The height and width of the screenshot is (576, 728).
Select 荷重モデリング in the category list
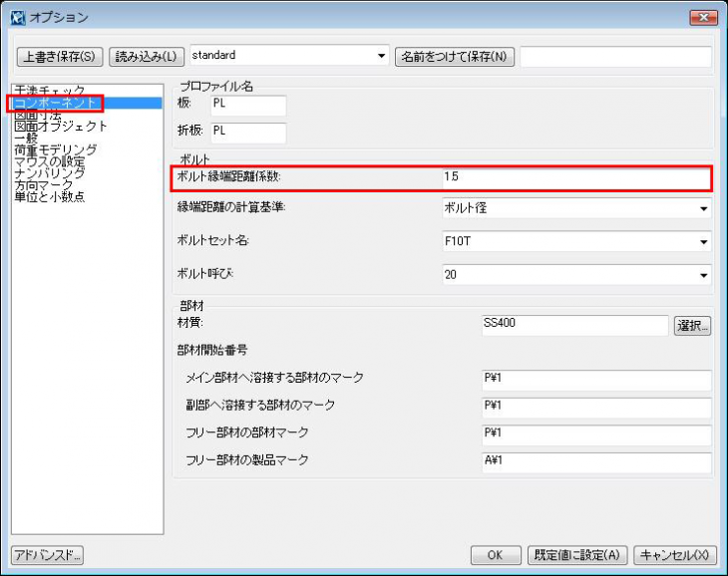(55, 149)
